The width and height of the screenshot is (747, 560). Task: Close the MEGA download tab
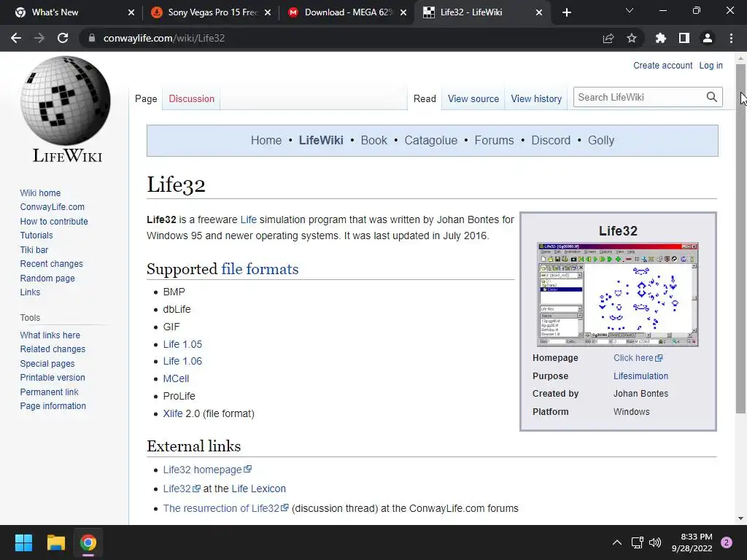(x=403, y=12)
